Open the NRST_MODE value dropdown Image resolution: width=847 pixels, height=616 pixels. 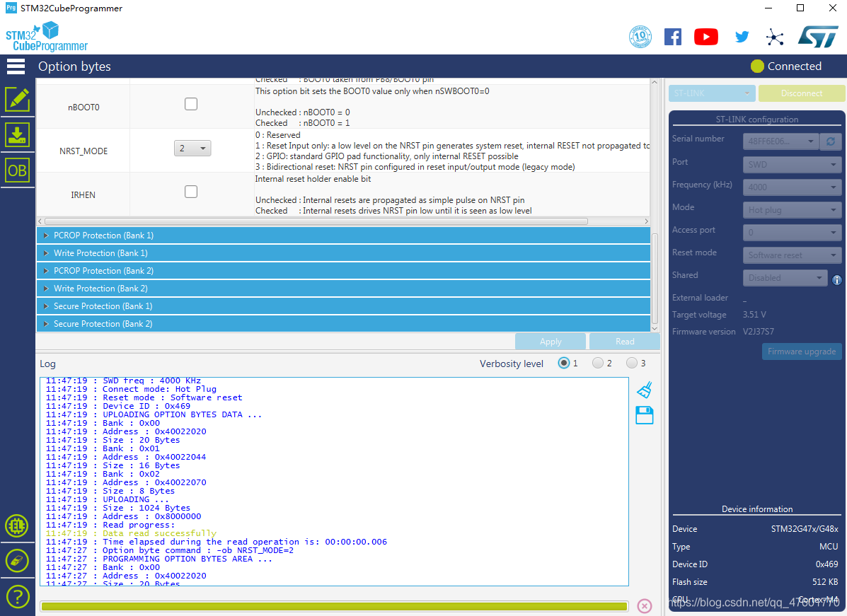(x=192, y=148)
